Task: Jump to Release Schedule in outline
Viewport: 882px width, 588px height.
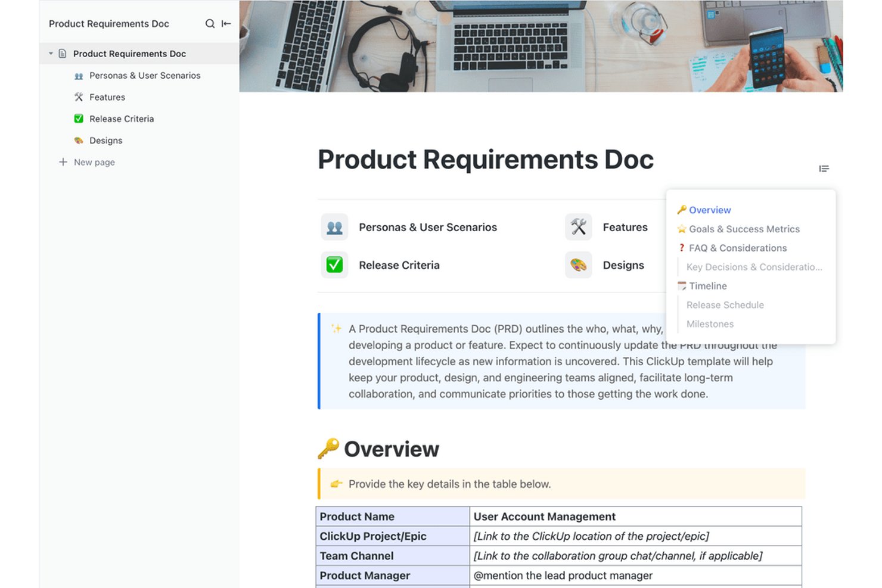Action: 725,305
